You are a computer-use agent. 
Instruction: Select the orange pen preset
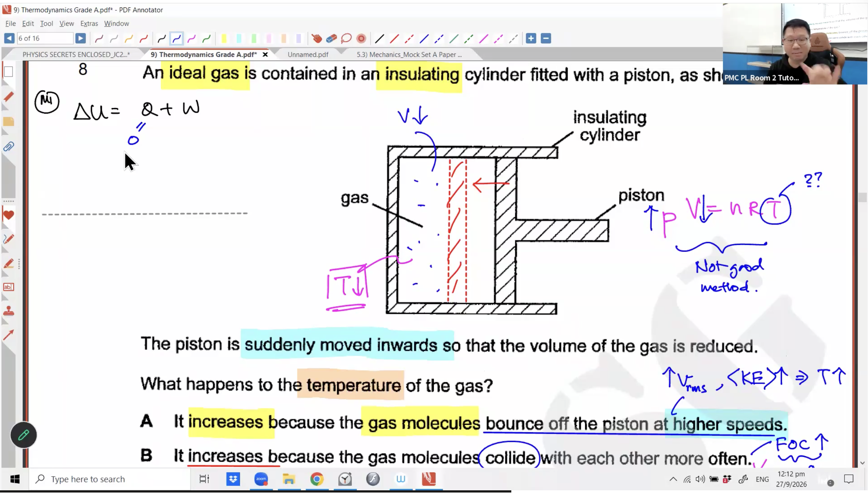click(x=128, y=38)
